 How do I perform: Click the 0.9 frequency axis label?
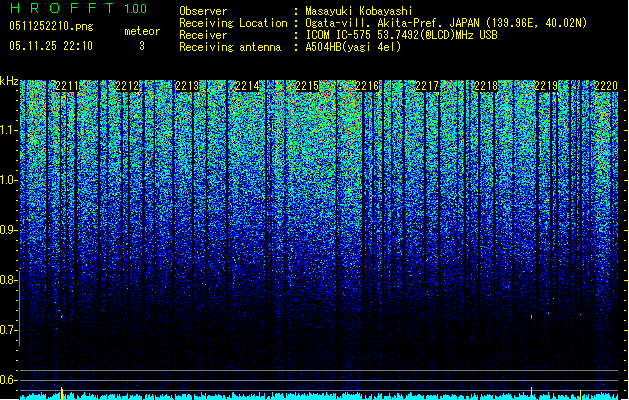[9, 230]
